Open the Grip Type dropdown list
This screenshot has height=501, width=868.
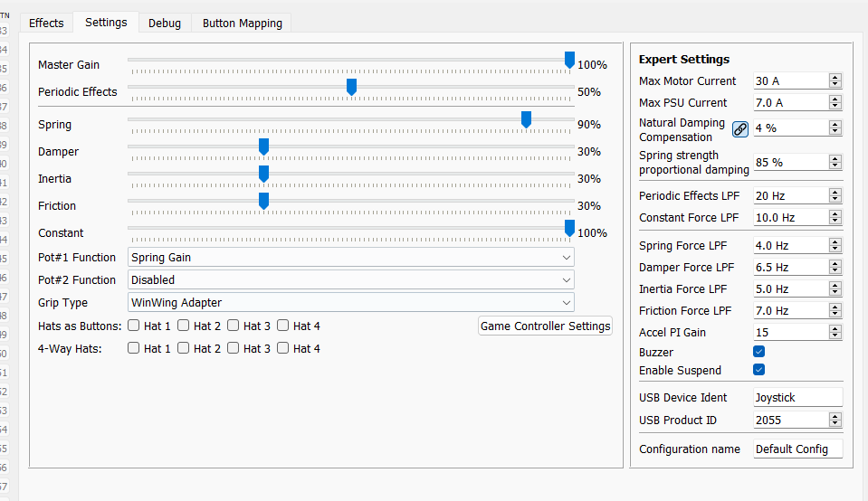[x=351, y=303]
